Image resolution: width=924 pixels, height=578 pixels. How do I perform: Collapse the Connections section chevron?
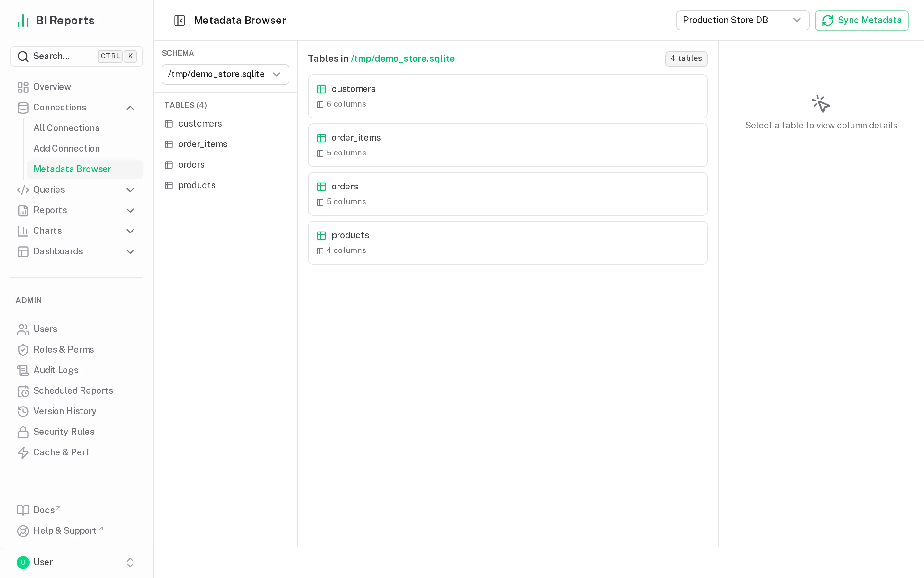coord(130,108)
